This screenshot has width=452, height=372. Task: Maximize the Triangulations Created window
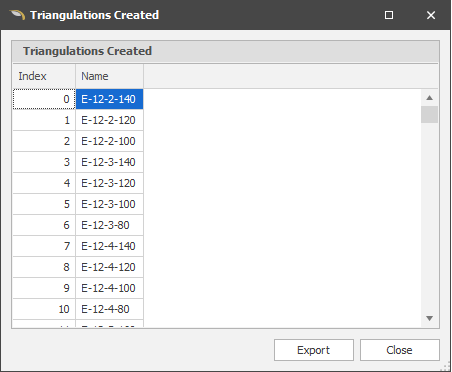coord(389,15)
